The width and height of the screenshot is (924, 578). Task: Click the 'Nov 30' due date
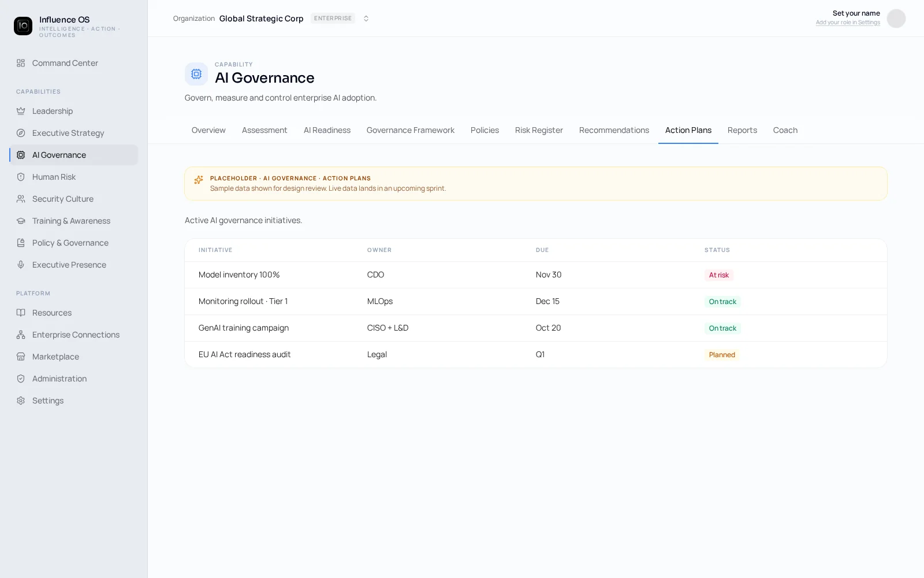[549, 275]
